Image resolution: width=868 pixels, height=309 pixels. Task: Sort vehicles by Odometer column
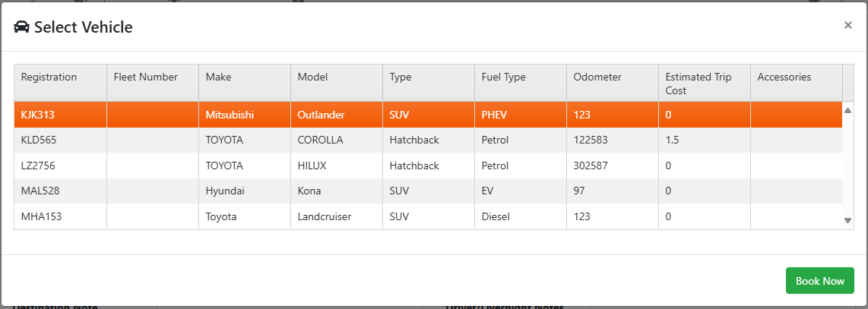tap(613, 84)
